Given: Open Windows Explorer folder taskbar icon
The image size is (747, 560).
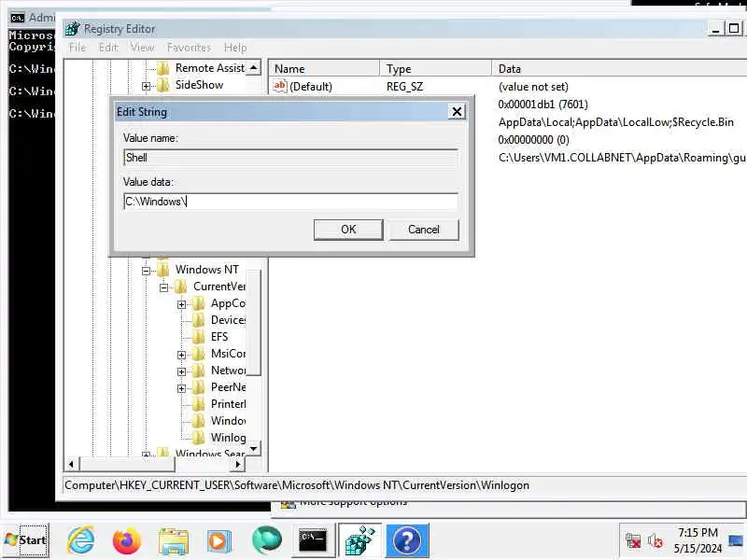Looking at the screenshot, I should [x=174, y=541].
